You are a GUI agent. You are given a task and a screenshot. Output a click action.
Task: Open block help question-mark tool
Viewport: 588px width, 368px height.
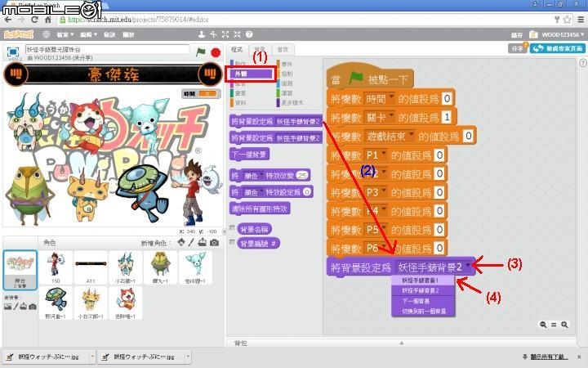[249, 34]
